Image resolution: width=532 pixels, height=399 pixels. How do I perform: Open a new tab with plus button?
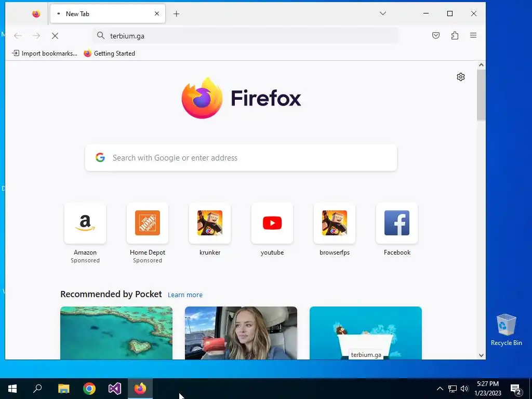177,14
